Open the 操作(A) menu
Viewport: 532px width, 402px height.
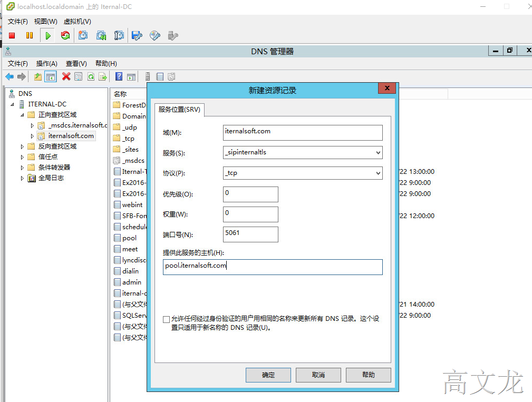tap(47, 63)
